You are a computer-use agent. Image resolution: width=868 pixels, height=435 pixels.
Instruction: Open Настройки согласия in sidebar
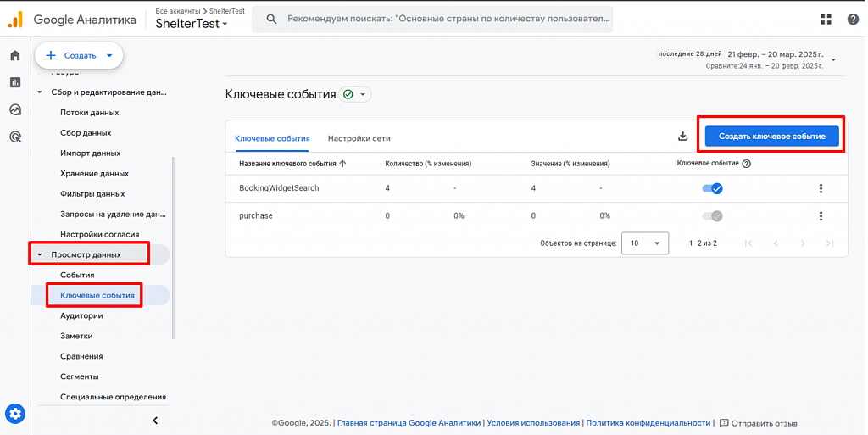coord(100,235)
